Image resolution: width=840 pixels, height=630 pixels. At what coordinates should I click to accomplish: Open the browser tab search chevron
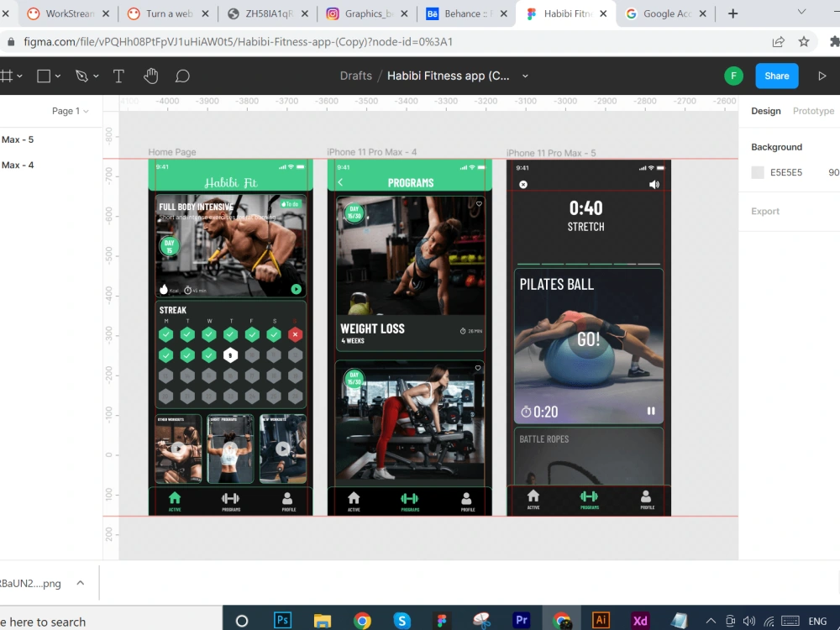[x=801, y=12]
